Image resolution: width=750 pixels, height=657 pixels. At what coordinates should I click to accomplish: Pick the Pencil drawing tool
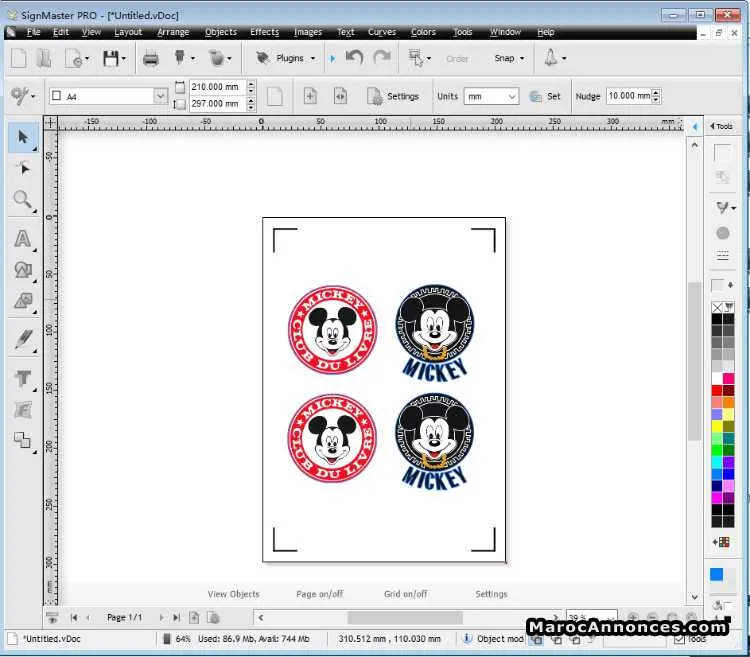coord(23,339)
